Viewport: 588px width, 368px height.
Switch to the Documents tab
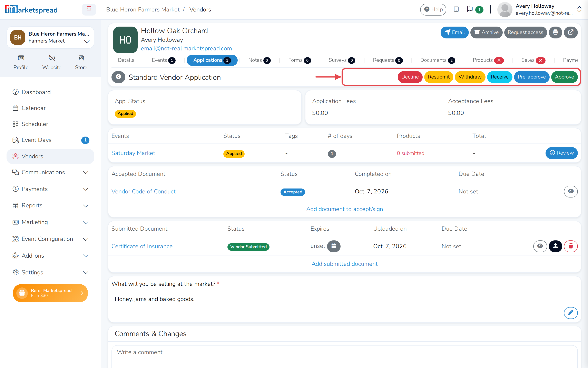click(x=438, y=60)
